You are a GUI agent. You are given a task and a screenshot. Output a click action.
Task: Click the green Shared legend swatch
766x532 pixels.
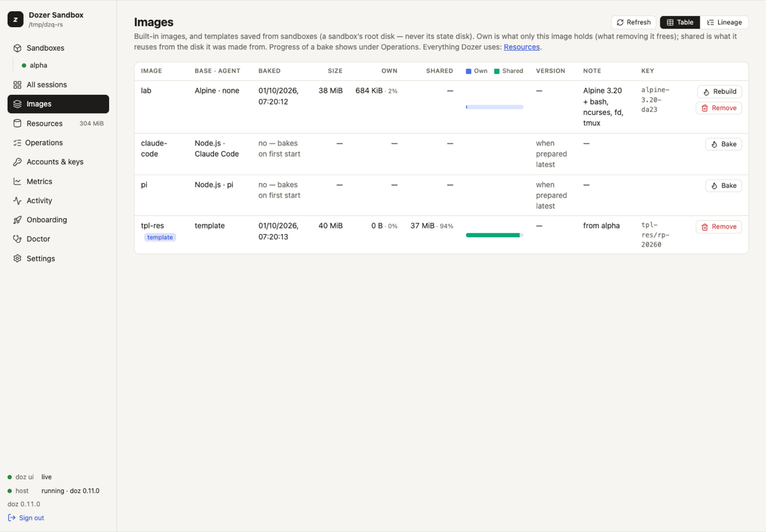tap(497, 71)
